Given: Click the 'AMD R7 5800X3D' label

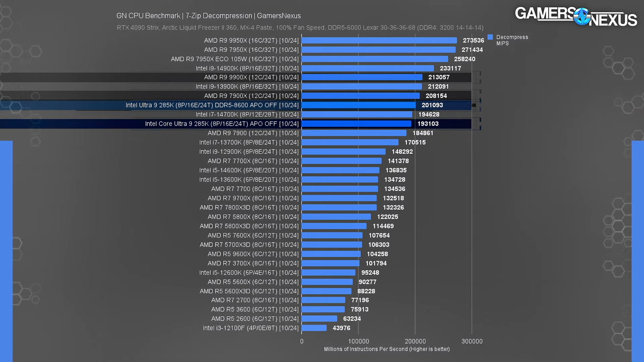Looking at the screenshot, I should click(x=249, y=226).
